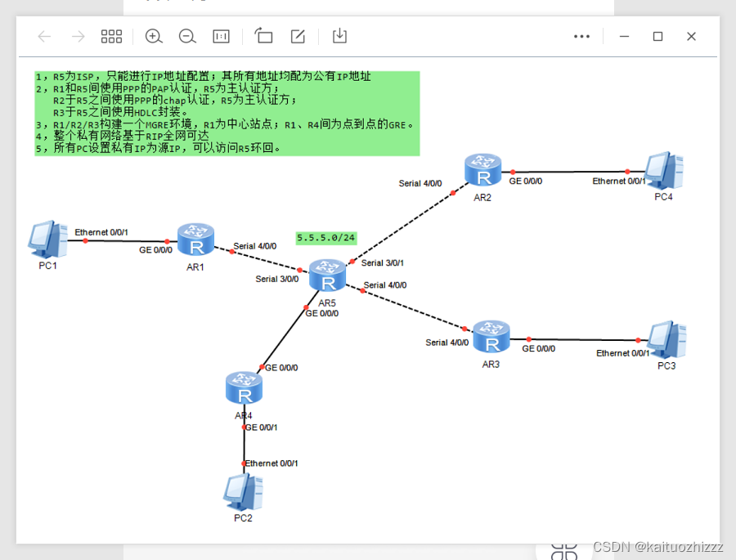Click AR2's GE 0/0/0 label
Viewport: 736px width, 560px height.
pyautogui.click(x=526, y=181)
